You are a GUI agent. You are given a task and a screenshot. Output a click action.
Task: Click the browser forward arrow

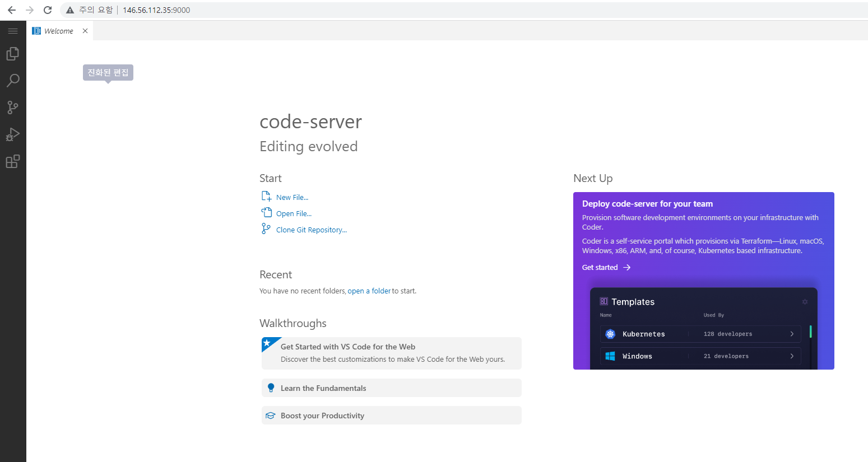[30, 10]
